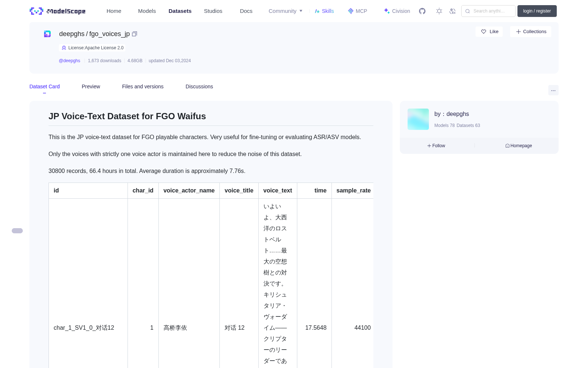
Task: Open the Datasets navigation item
Action: [x=180, y=11]
